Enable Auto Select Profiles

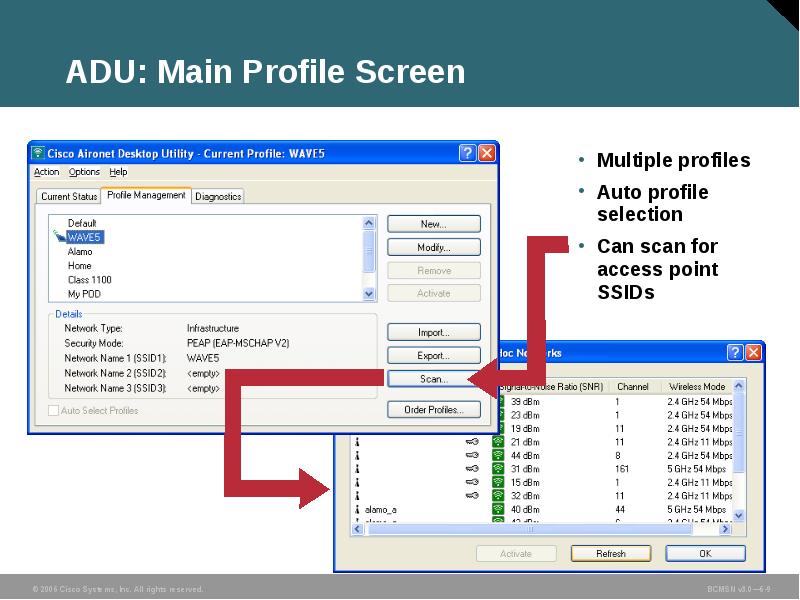click(51, 410)
